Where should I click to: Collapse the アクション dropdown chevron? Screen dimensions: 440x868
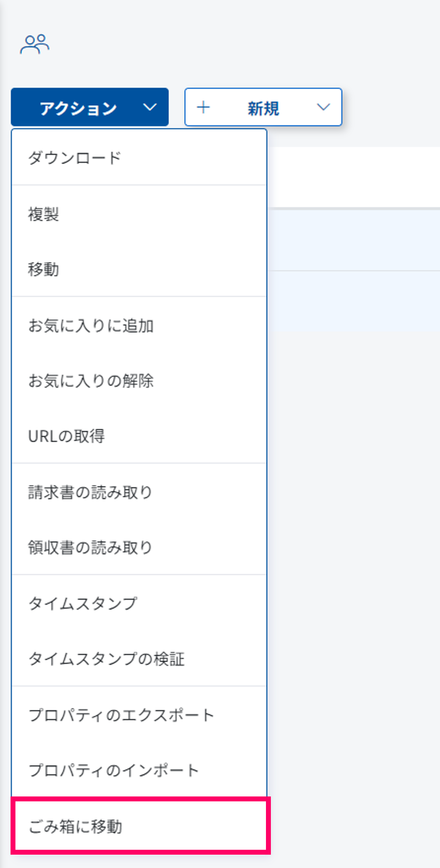pos(150,107)
